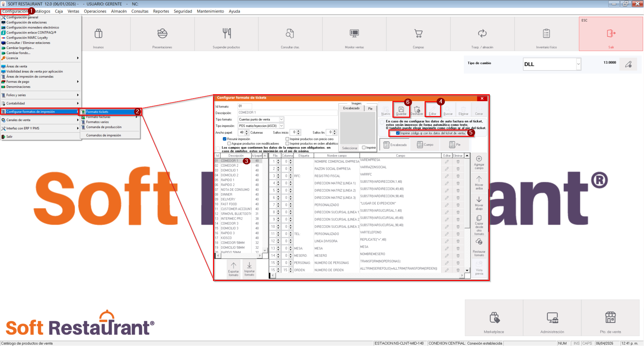Expand the Formas de pago submenu
Screen dimensions: 644x346
(x=41, y=81)
